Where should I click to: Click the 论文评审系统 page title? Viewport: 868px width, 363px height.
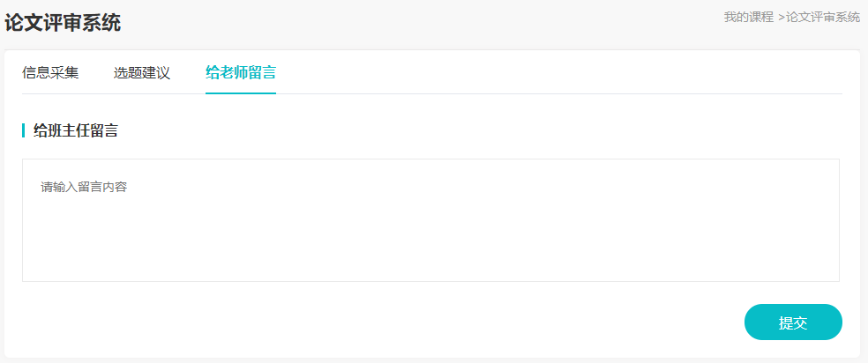pos(63,23)
